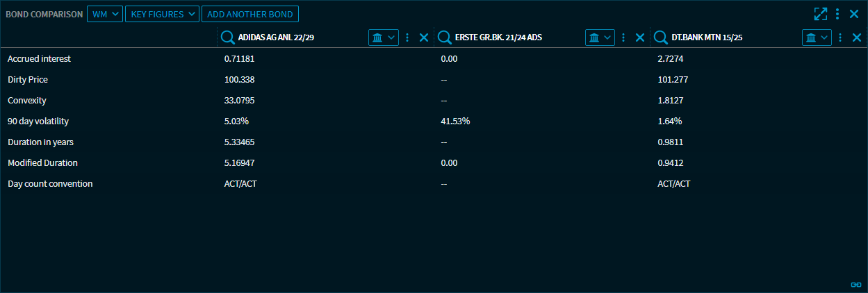Open the widget options three-dot menu

837,14
